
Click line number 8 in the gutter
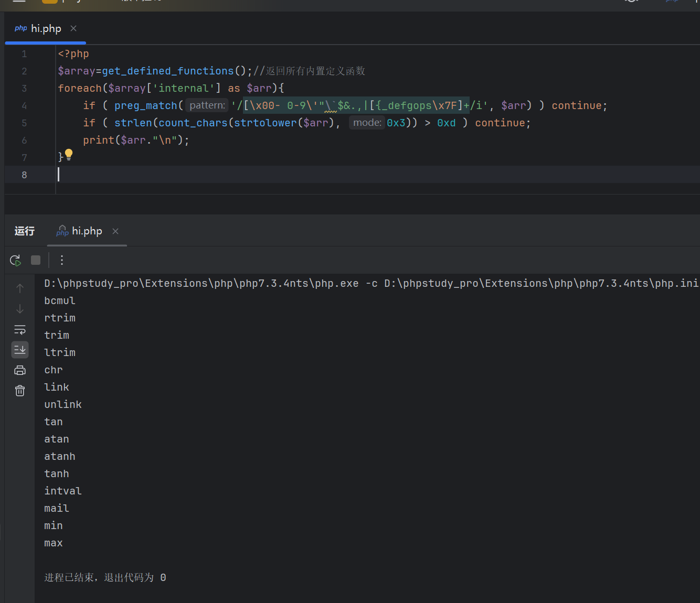[x=24, y=175]
